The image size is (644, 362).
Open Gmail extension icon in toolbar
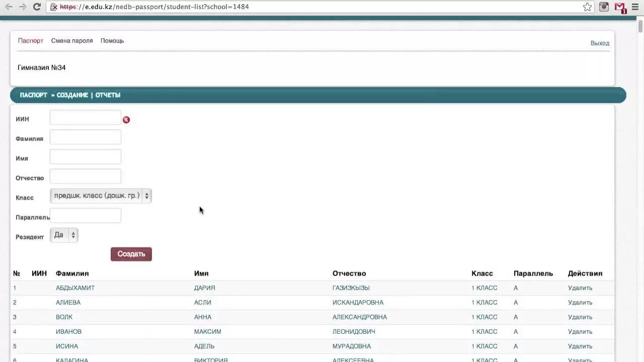click(620, 7)
